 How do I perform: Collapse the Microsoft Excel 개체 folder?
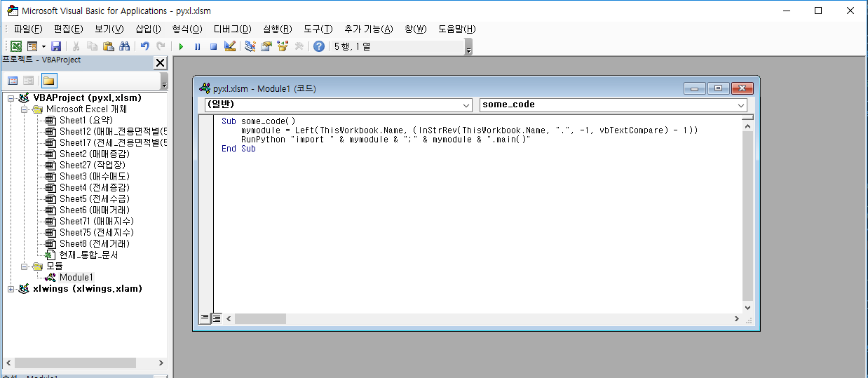(x=24, y=109)
